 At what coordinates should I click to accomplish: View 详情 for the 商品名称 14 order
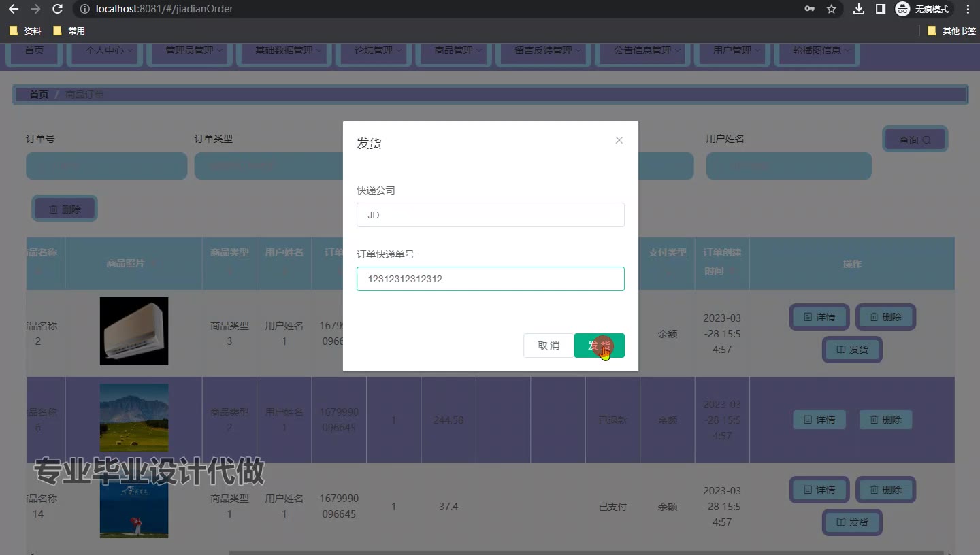click(x=819, y=490)
